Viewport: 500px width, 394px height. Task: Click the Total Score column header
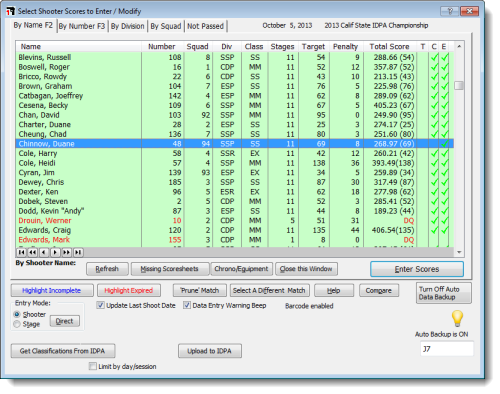(x=389, y=46)
